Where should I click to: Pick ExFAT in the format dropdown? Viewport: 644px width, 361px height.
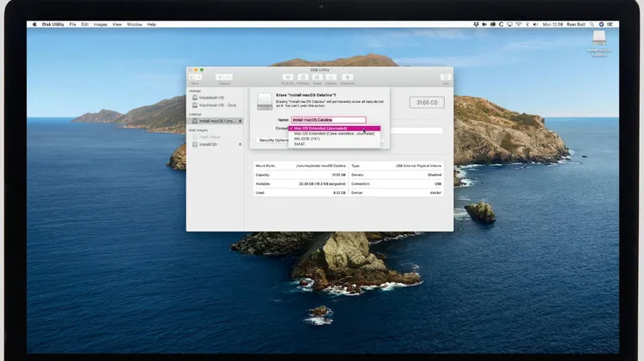pyautogui.click(x=300, y=144)
